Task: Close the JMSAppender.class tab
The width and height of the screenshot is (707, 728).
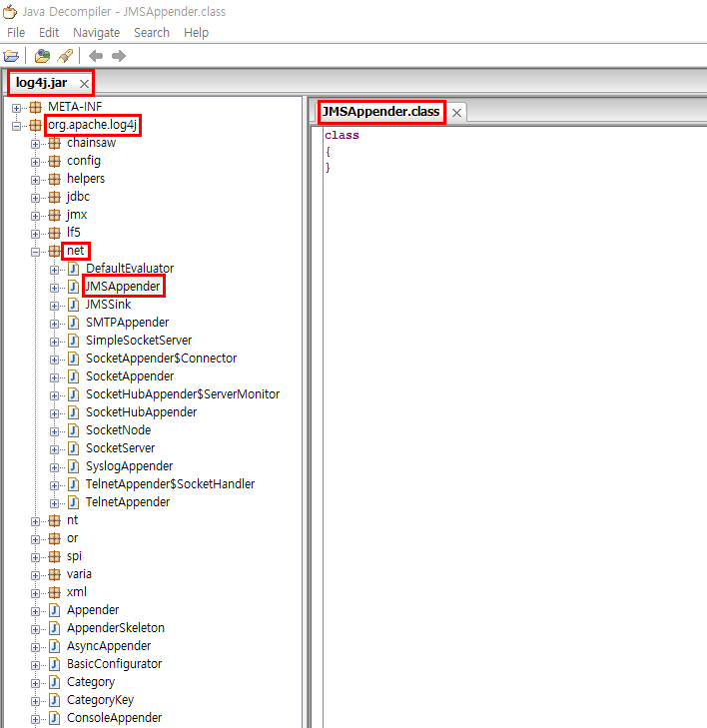Action: [x=456, y=113]
